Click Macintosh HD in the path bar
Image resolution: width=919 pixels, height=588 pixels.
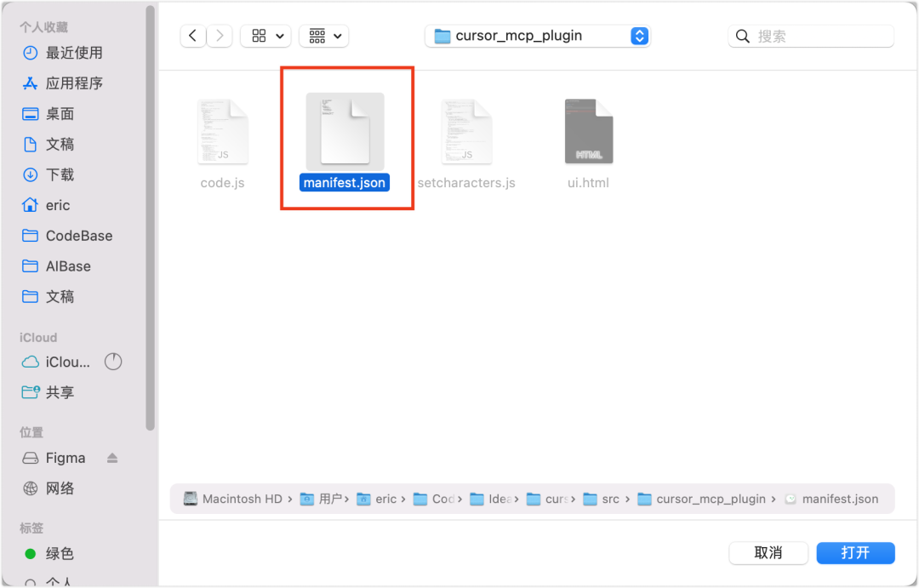coord(232,499)
